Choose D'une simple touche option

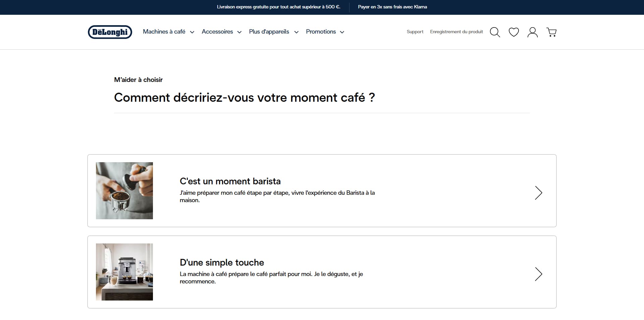(x=322, y=272)
